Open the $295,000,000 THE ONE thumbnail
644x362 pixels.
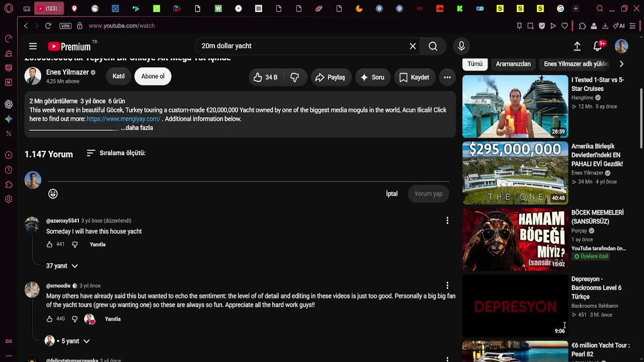(515, 173)
